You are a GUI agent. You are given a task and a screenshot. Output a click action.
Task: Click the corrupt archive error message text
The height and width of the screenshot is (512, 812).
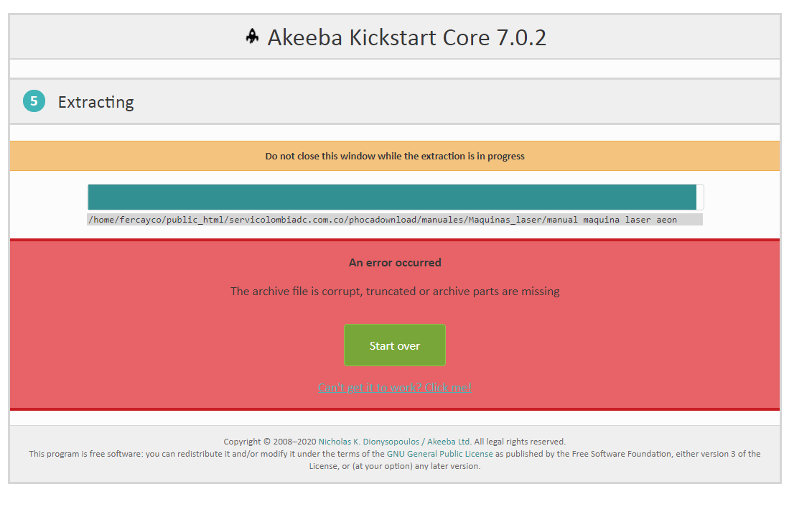pyautogui.click(x=395, y=292)
